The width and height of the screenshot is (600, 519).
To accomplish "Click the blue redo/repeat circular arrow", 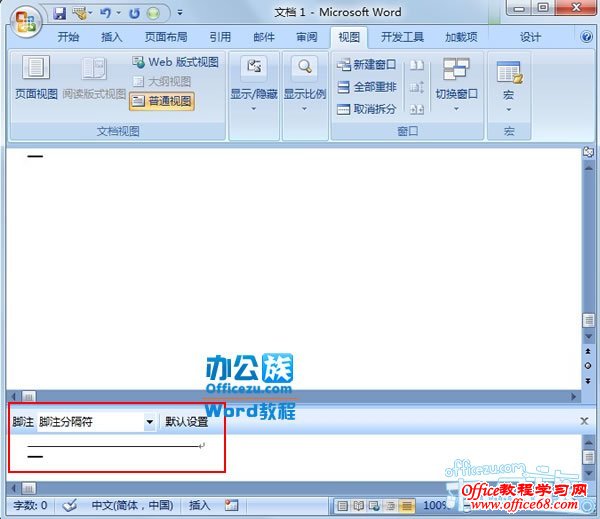I will 134,13.
